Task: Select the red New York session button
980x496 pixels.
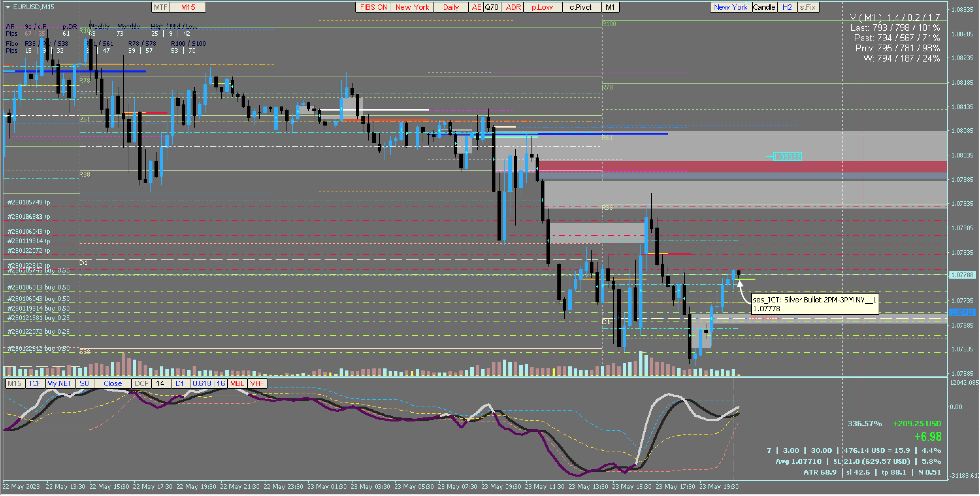Action: tap(412, 7)
